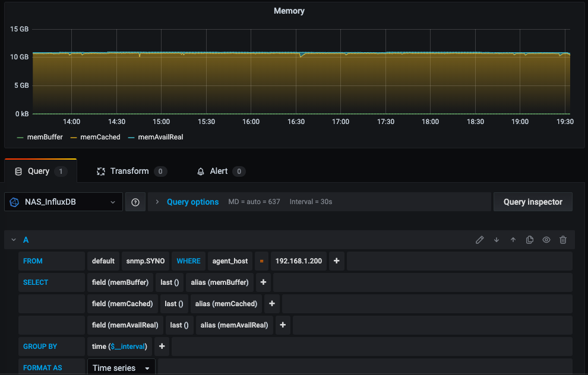Edit alias (memCached) segment
Viewport: 588px width, 375px height.
[226, 304]
